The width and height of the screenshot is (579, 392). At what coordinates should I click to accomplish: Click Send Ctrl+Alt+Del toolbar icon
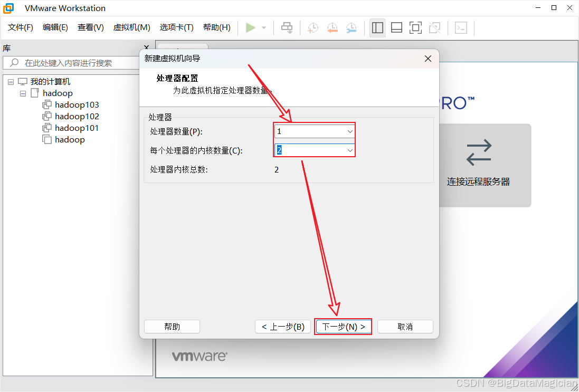tap(287, 27)
